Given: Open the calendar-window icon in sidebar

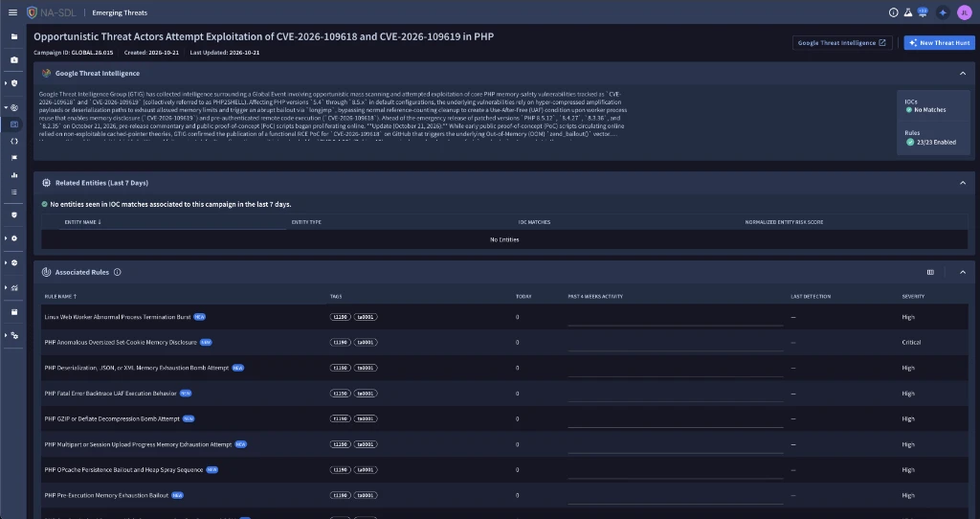Looking at the screenshot, I should 14,312.
